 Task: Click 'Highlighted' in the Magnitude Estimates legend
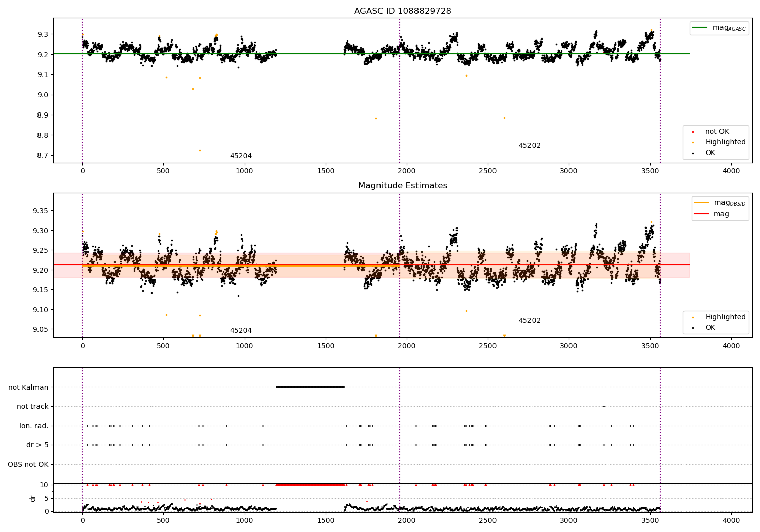pyautogui.click(x=725, y=317)
